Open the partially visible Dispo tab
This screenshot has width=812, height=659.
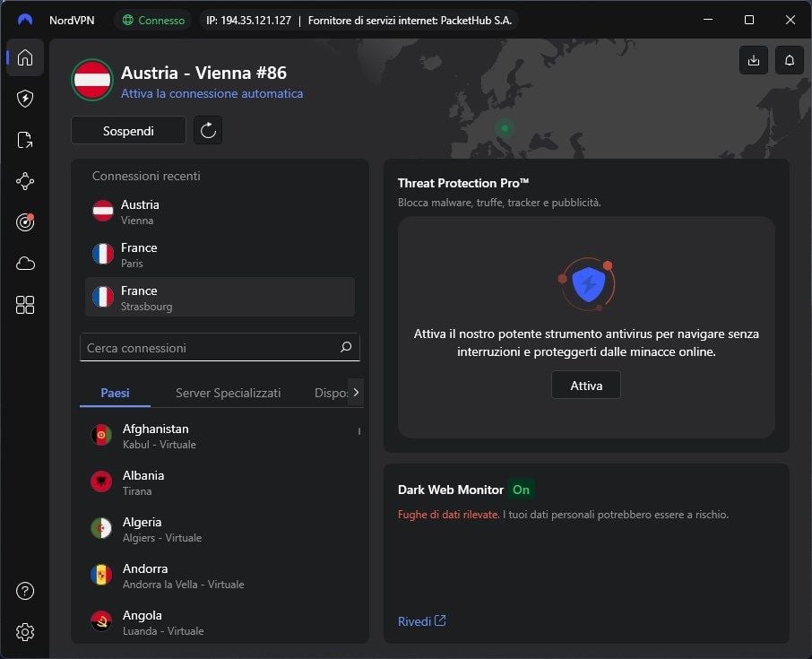tap(331, 393)
